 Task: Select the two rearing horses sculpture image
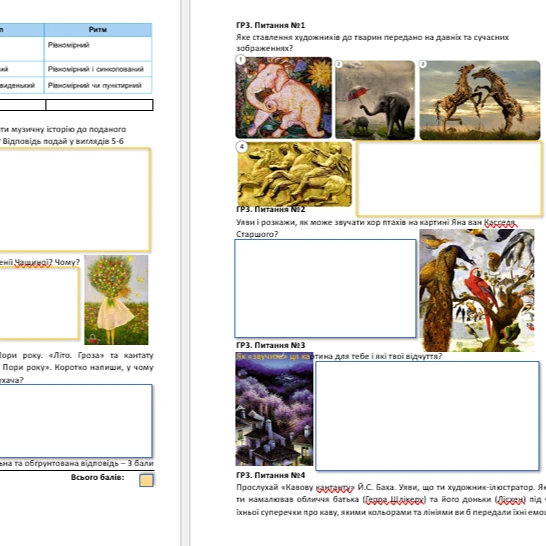[x=480, y=100]
